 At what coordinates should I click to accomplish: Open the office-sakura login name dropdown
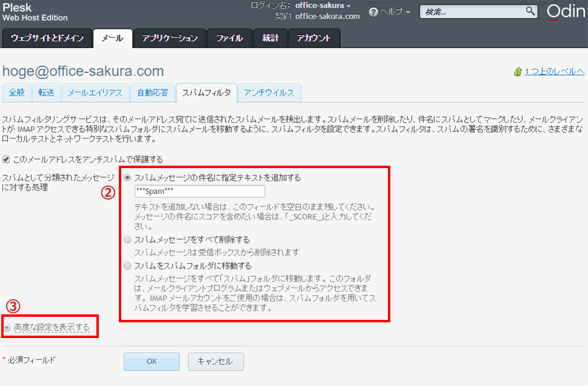coord(323,5)
